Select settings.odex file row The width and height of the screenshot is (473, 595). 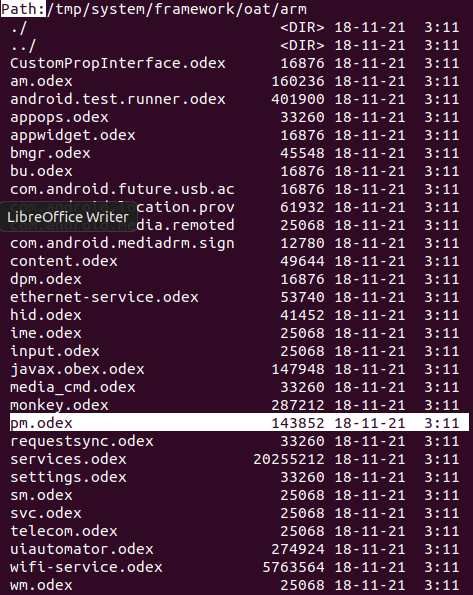coord(239,477)
